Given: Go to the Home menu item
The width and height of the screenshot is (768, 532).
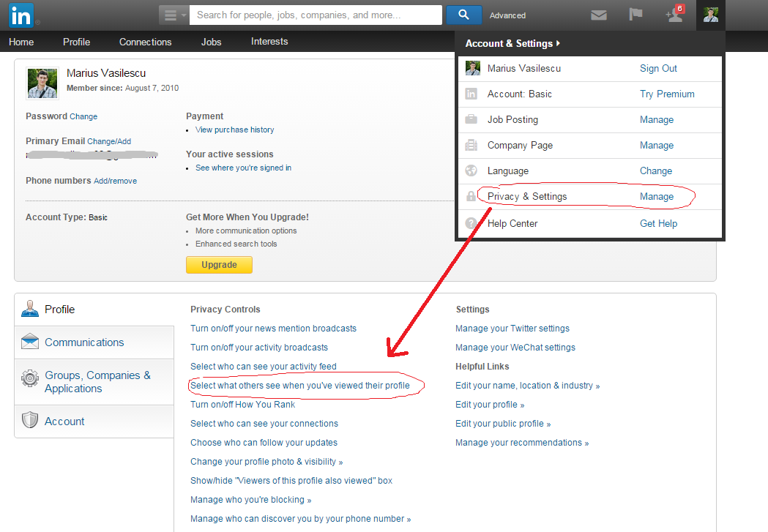Looking at the screenshot, I should pyautogui.click(x=21, y=42).
